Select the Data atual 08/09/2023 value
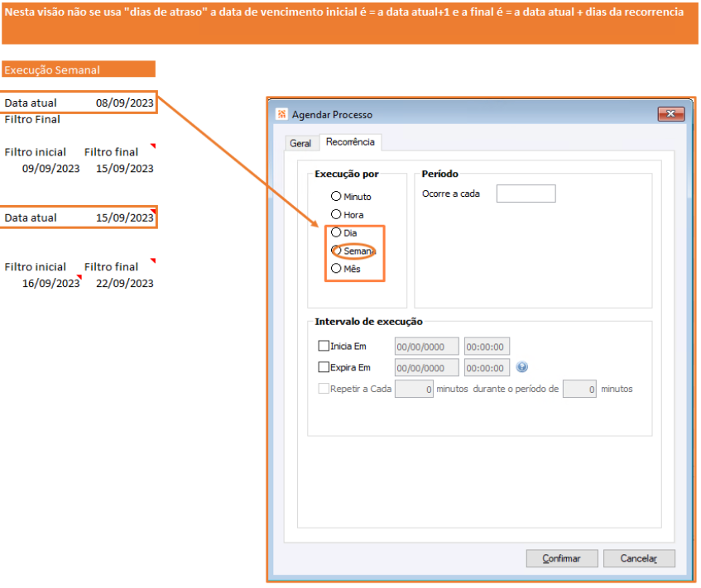Image resolution: width=701 pixels, height=588 pixels. click(x=124, y=103)
